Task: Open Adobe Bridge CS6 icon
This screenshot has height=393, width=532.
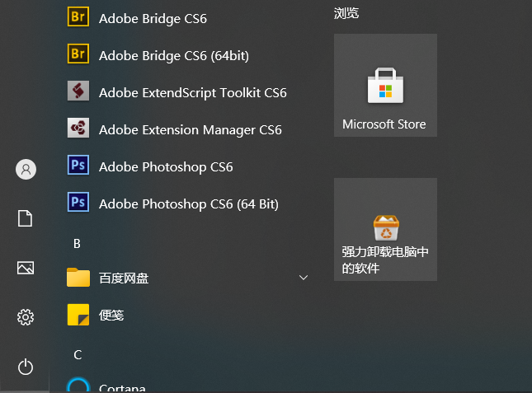Action: click(78, 17)
